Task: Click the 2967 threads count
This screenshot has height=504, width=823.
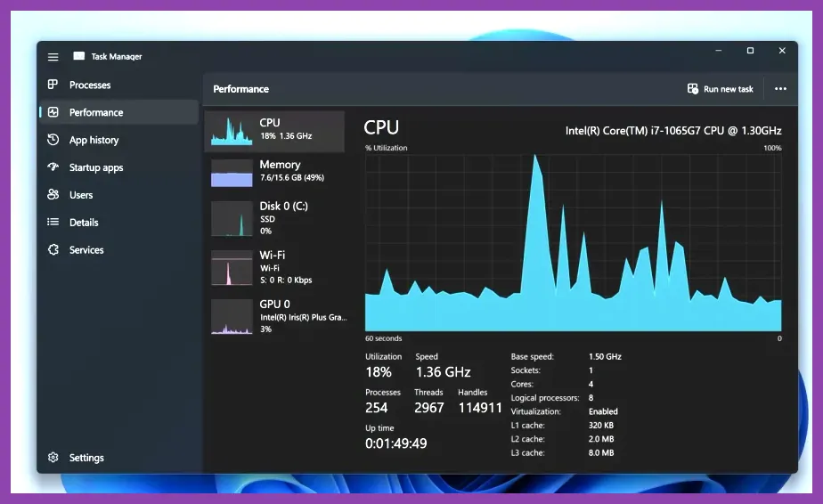Action: tap(428, 408)
